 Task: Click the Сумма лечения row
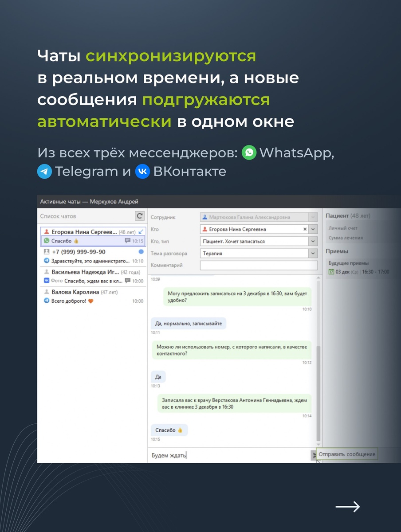[346, 238]
